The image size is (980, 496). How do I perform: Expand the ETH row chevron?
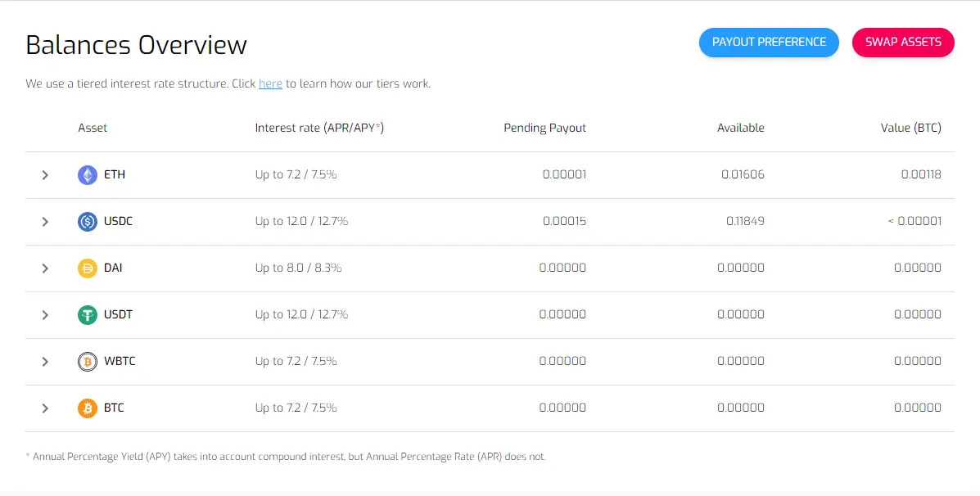(45, 175)
